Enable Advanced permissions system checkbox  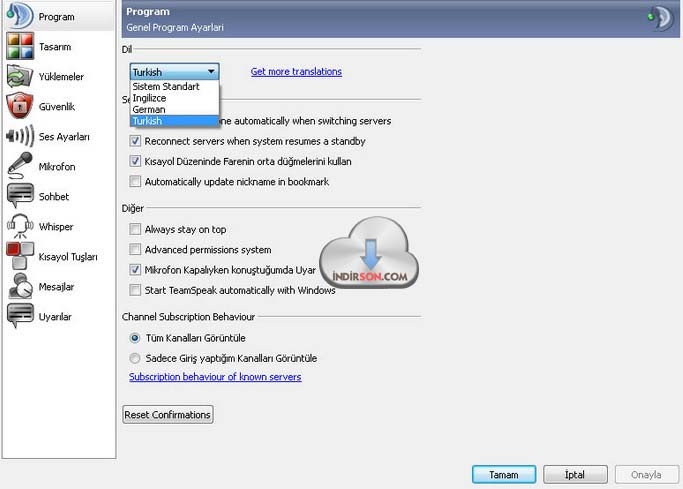pyautogui.click(x=135, y=249)
